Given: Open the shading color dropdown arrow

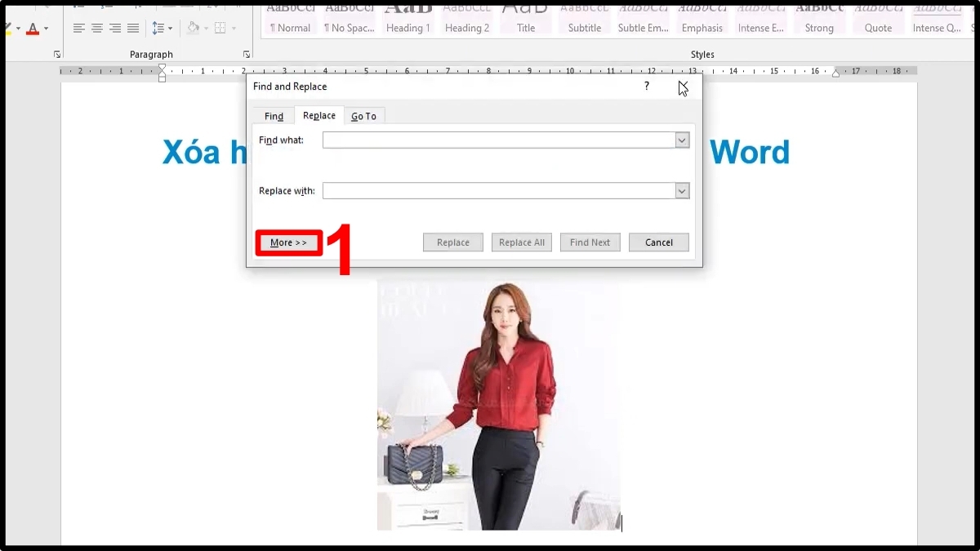Looking at the screenshot, I should (x=207, y=29).
